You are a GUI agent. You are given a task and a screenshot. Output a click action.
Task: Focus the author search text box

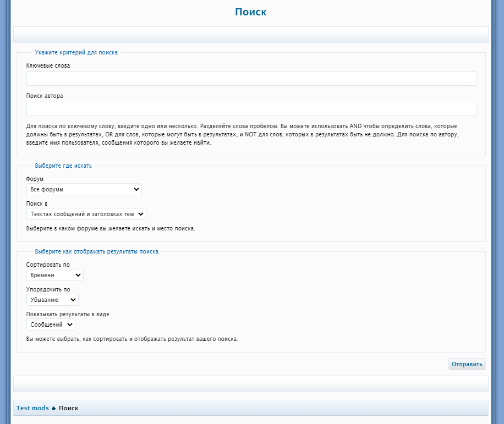click(x=251, y=109)
